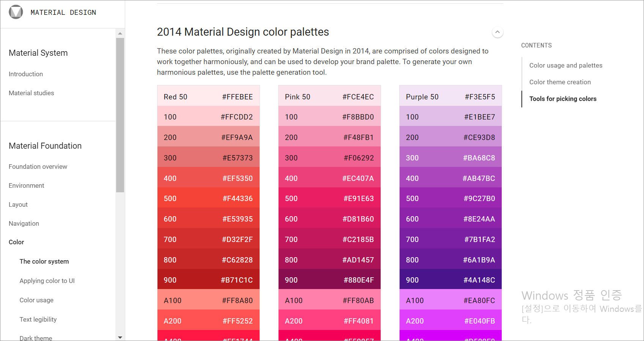This screenshot has height=341, width=644.
Task: Select Red 900 swatch #B71C1C
Action: coord(208,279)
